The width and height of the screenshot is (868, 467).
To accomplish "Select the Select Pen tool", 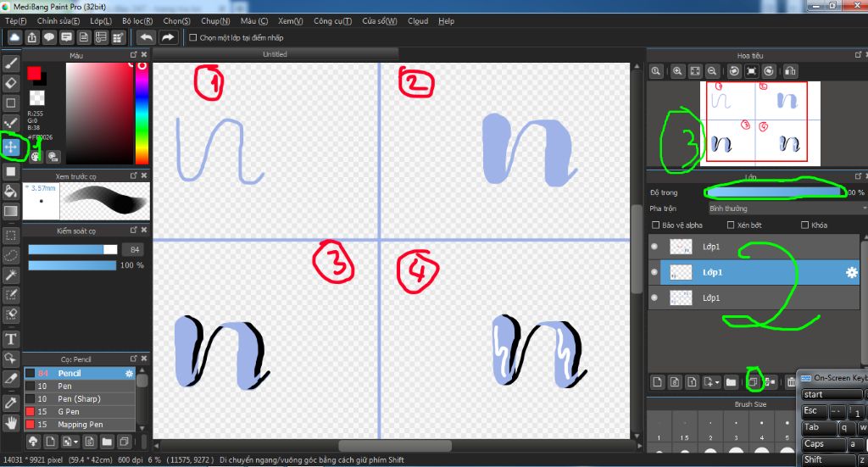I will tap(10, 294).
